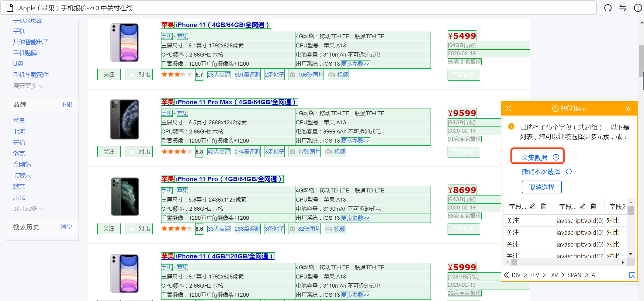Click 清空 to clear 搜索历史
This screenshot has height=301, width=644.
click(66, 227)
